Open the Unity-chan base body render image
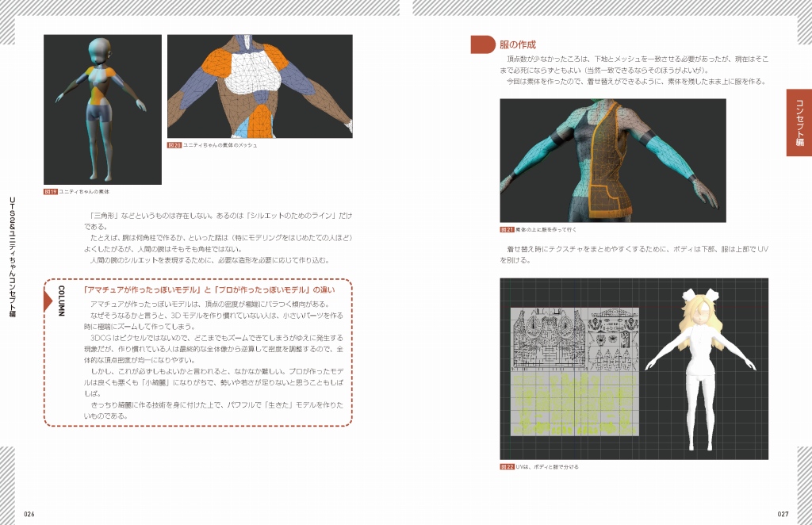 pos(102,109)
